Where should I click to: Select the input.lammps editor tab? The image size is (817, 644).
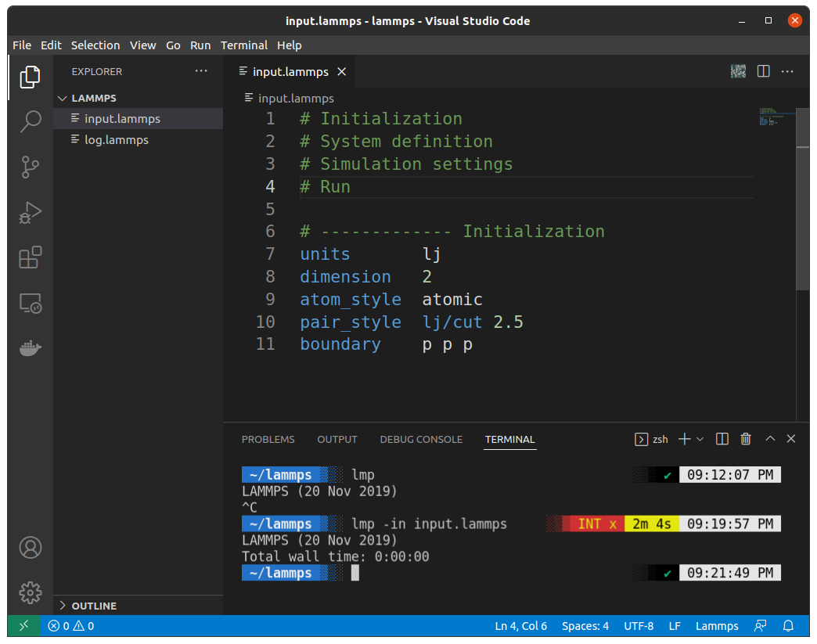tap(290, 71)
